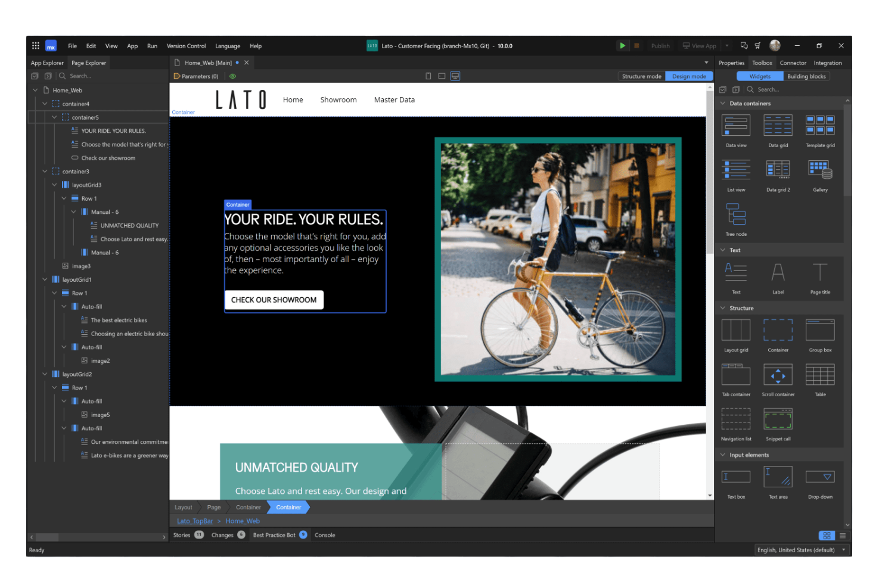This screenshot has height=588, width=882.
Task: Collapse the Data containers section
Action: tap(722, 102)
